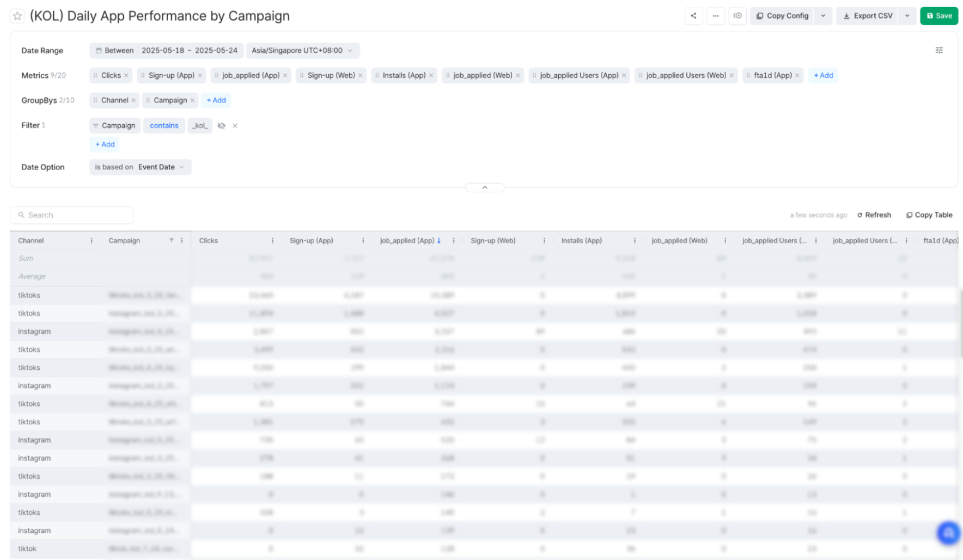Screen dimensions: 963x560
Task: Collapse the report configuration panel
Action: [484, 188]
